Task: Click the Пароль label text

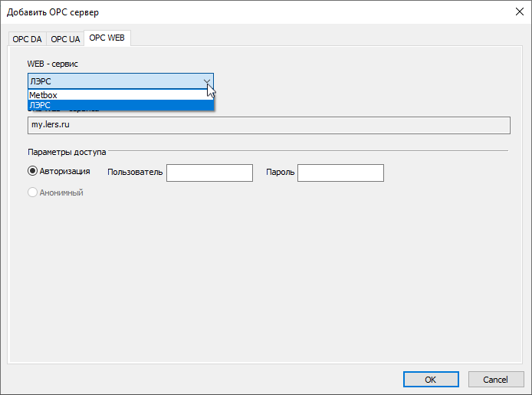Action: click(x=280, y=173)
